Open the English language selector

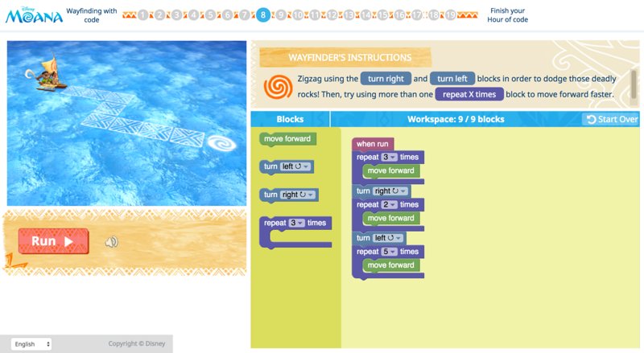[31, 344]
